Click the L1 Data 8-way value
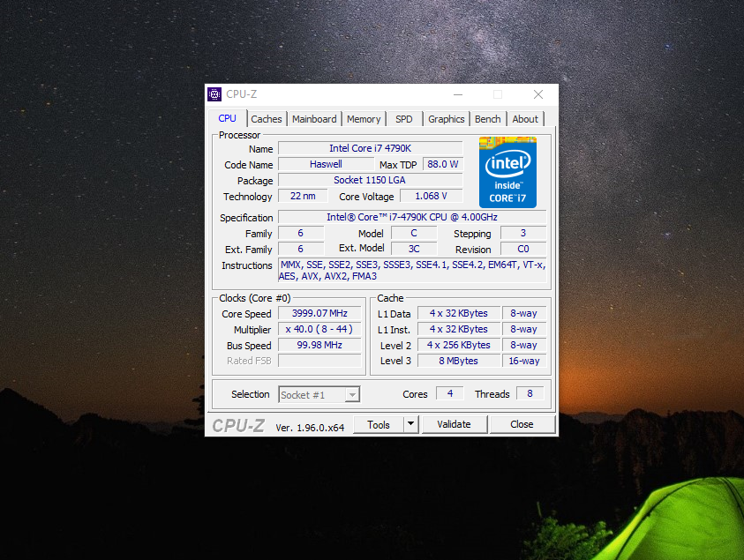744x560 pixels. 524,313
